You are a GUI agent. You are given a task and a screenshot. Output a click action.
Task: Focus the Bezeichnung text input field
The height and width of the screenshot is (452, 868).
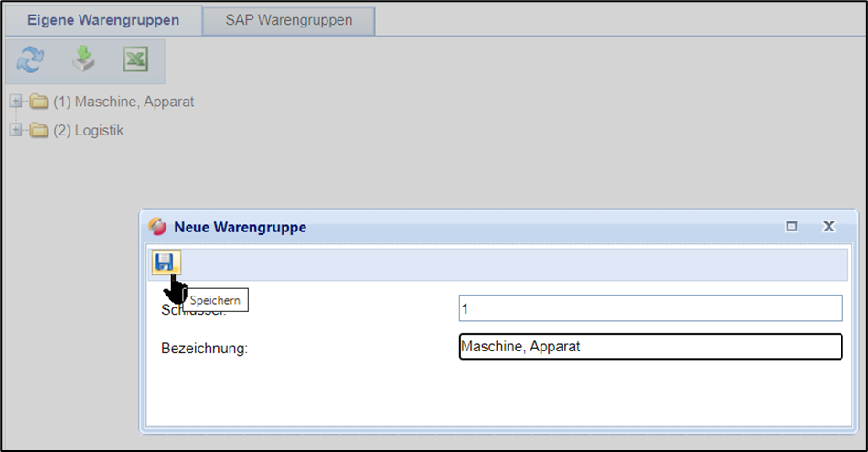click(649, 348)
